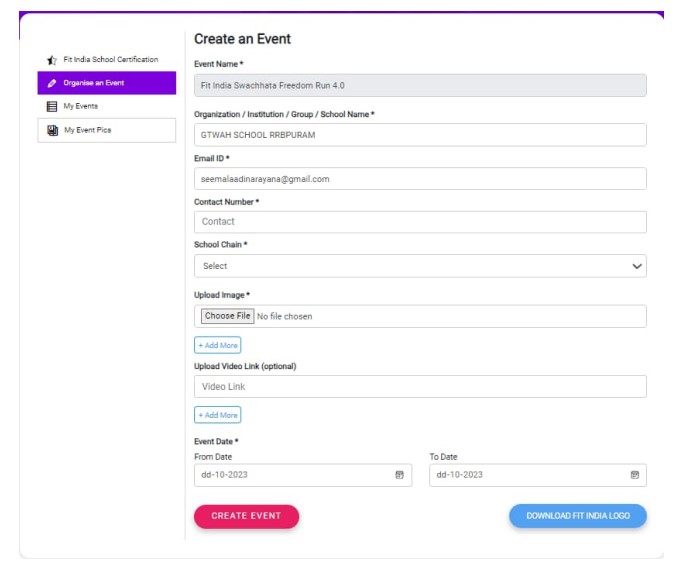Click the Event Date label
693x563 pixels.
pos(216,441)
